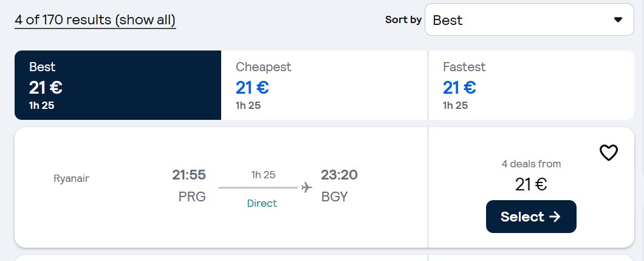
Task: Click the 21:55 departure time
Action: click(x=189, y=175)
